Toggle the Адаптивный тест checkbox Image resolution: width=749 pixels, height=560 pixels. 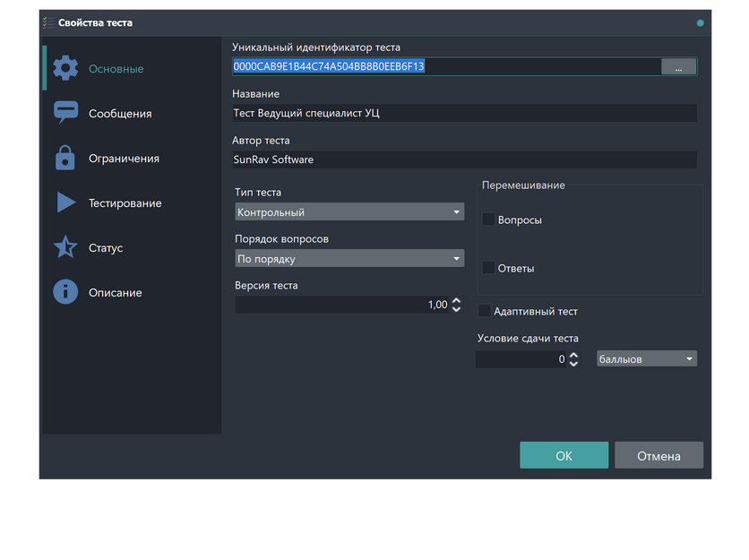tap(485, 311)
